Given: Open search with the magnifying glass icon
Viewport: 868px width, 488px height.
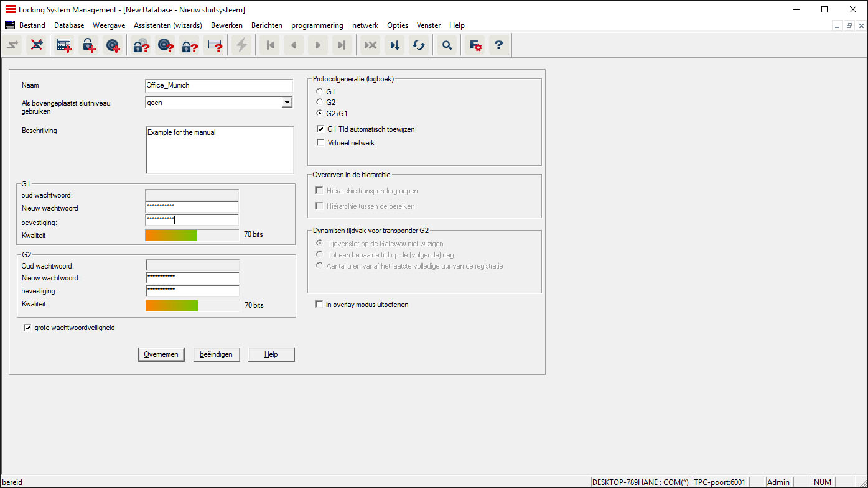Looking at the screenshot, I should (446, 45).
